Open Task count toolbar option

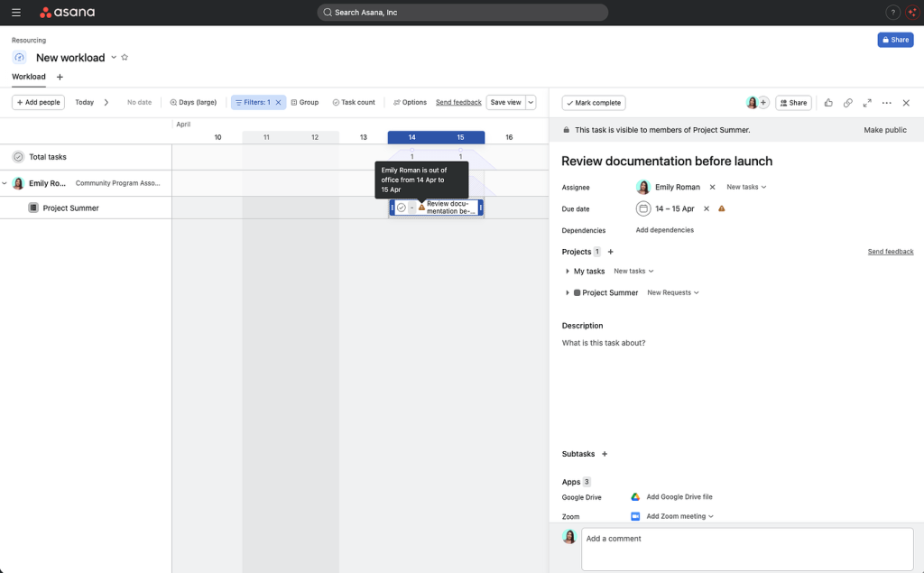(354, 102)
